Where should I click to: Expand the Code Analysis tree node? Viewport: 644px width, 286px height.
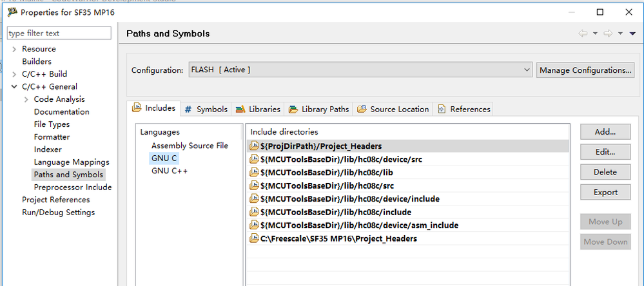[26, 99]
